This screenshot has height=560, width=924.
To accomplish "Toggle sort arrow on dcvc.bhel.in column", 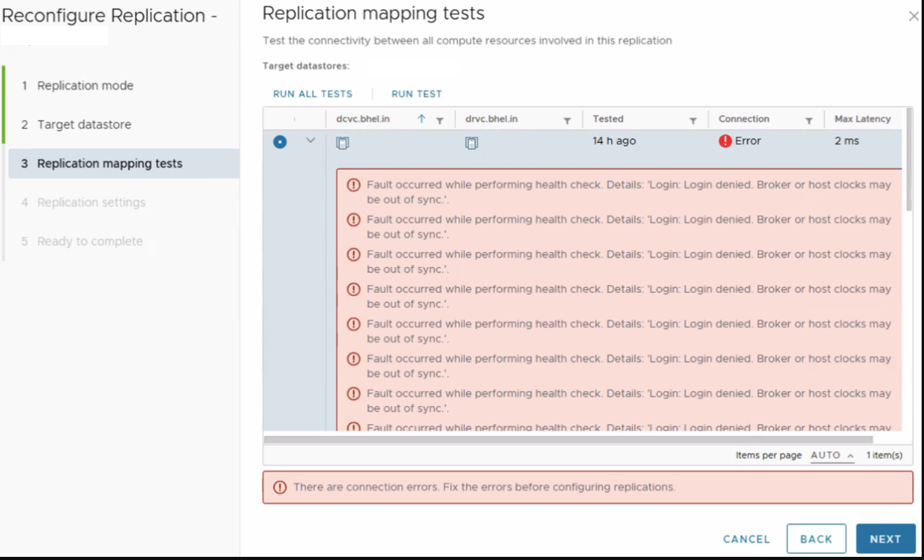I will [x=422, y=119].
